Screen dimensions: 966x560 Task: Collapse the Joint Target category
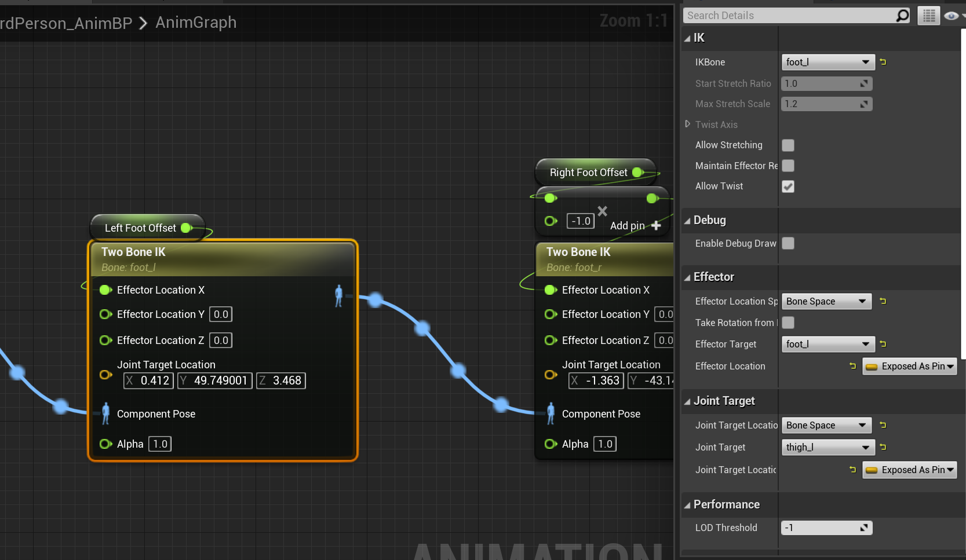click(687, 401)
